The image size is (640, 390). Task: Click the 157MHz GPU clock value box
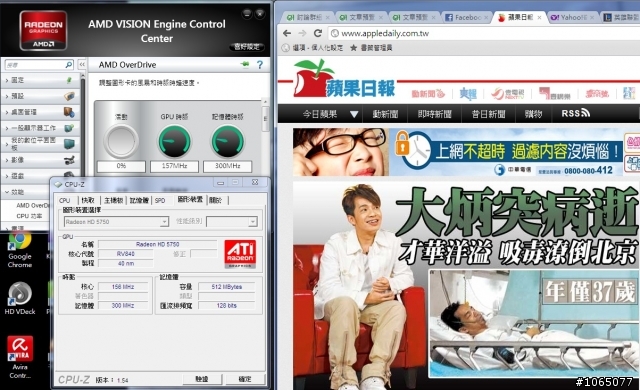point(174,166)
